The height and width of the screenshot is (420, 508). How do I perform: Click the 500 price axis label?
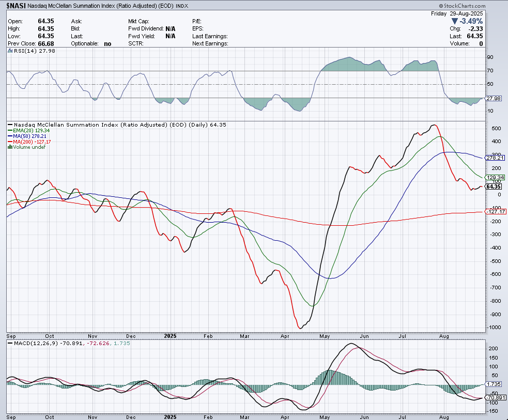point(497,129)
